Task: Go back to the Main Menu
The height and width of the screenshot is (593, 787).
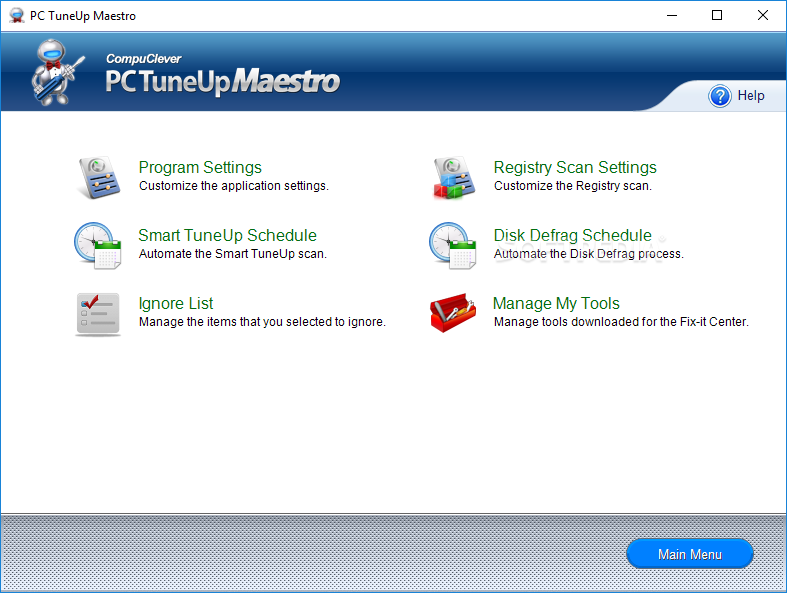Action: [x=690, y=554]
